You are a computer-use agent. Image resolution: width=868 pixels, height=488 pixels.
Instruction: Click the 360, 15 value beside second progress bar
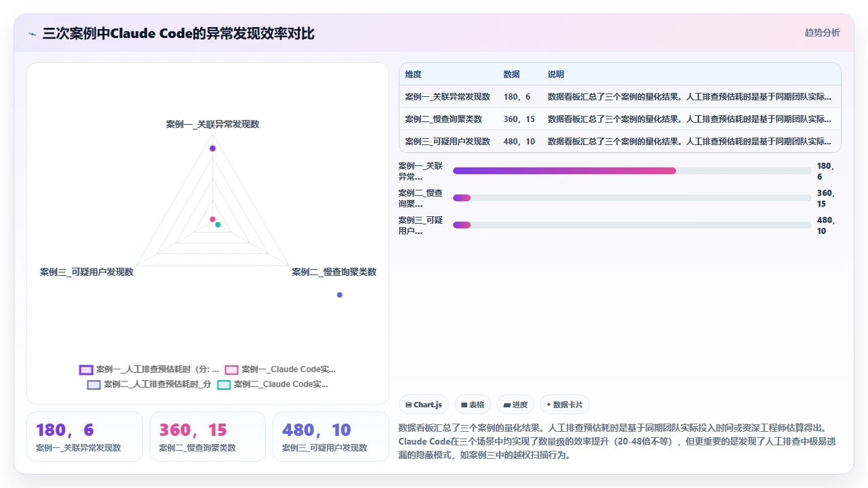point(826,198)
